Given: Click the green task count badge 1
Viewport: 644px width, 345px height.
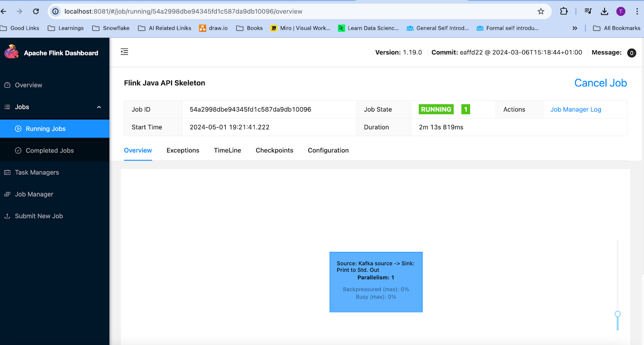Looking at the screenshot, I should 466,109.
